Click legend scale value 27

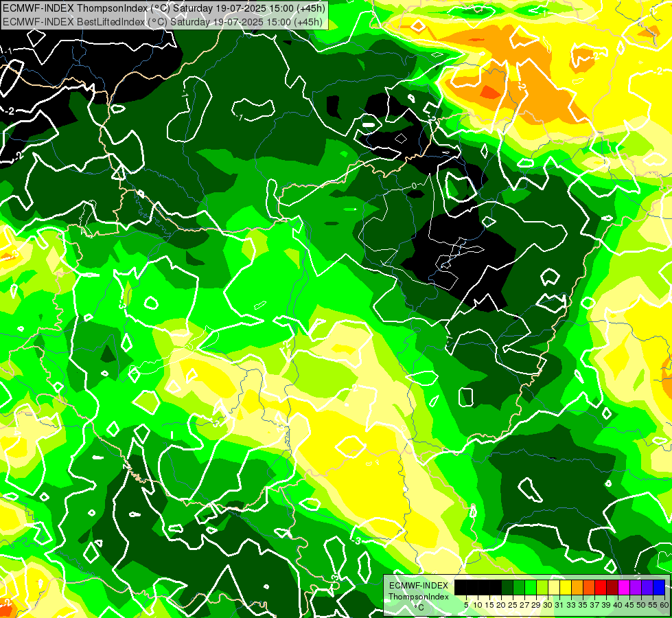coord(524,605)
